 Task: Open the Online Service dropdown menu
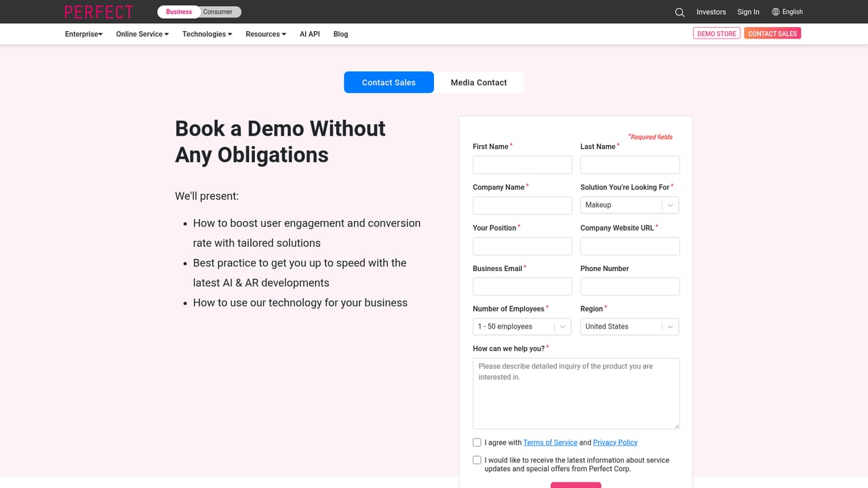[142, 34]
